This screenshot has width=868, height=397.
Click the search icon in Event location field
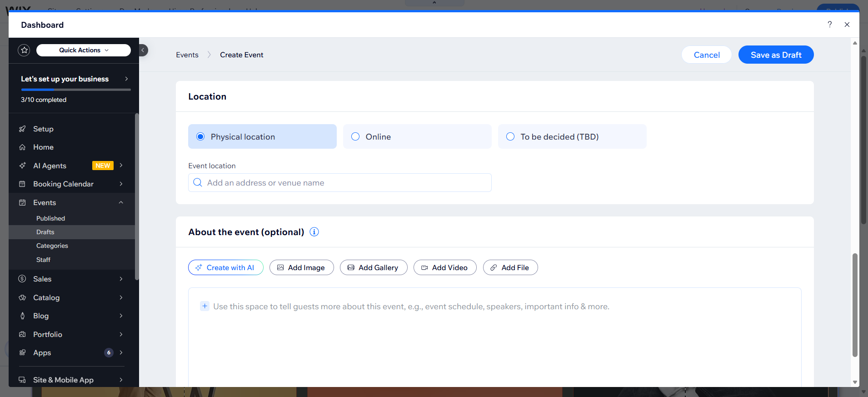tap(198, 182)
